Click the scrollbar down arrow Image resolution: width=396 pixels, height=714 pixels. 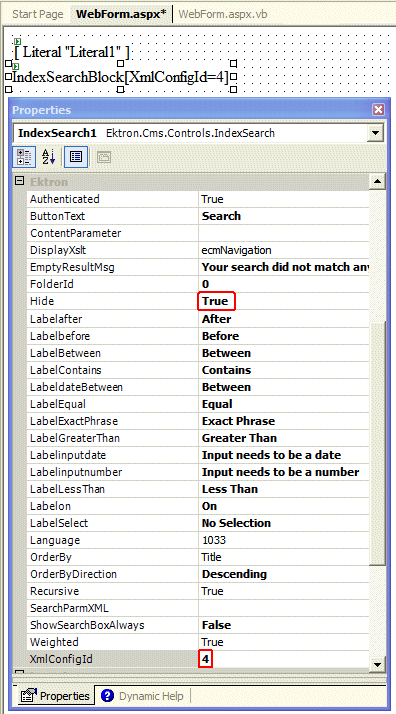(378, 664)
